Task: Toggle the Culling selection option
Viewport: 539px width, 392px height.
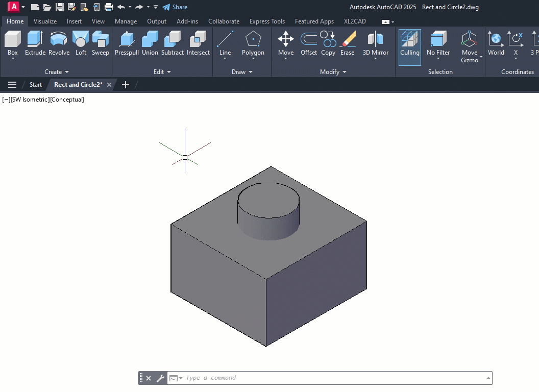Action: [x=410, y=47]
